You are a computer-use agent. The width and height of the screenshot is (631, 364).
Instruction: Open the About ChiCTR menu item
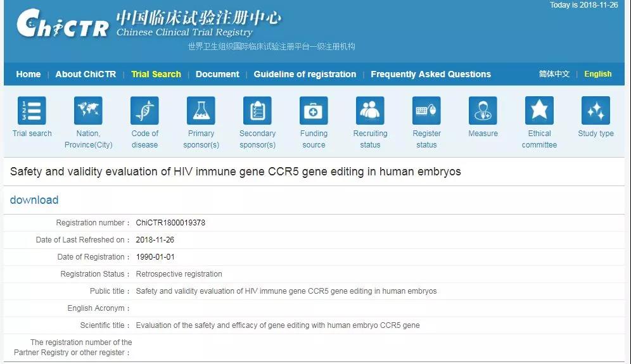tap(86, 74)
